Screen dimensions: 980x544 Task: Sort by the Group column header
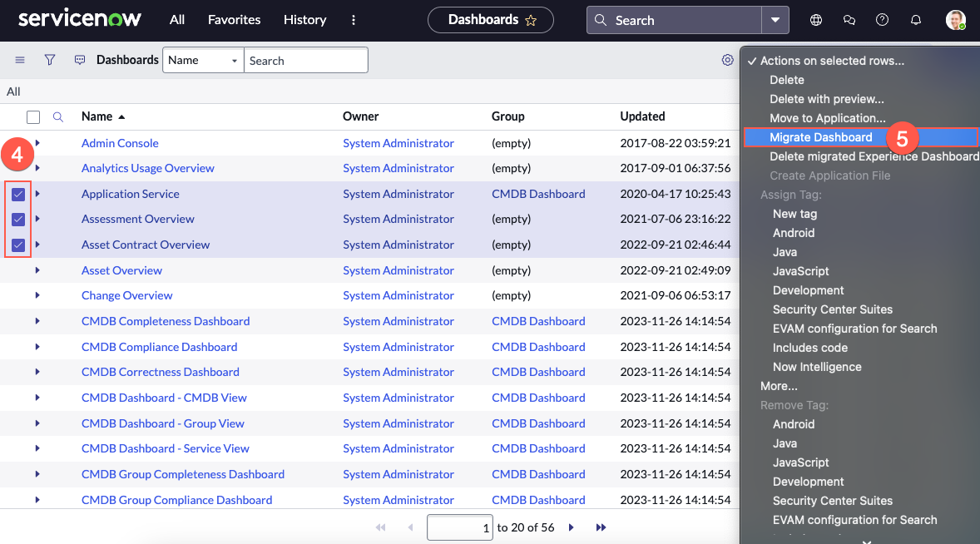pyautogui.click(x=508, y=116)
